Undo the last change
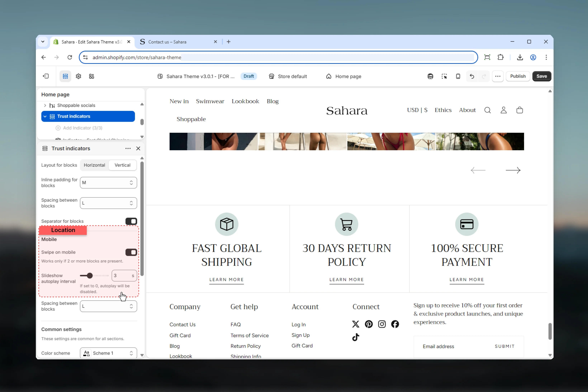Screen dimensions: 588x392 pyautogui.click(x=472, y=76)
